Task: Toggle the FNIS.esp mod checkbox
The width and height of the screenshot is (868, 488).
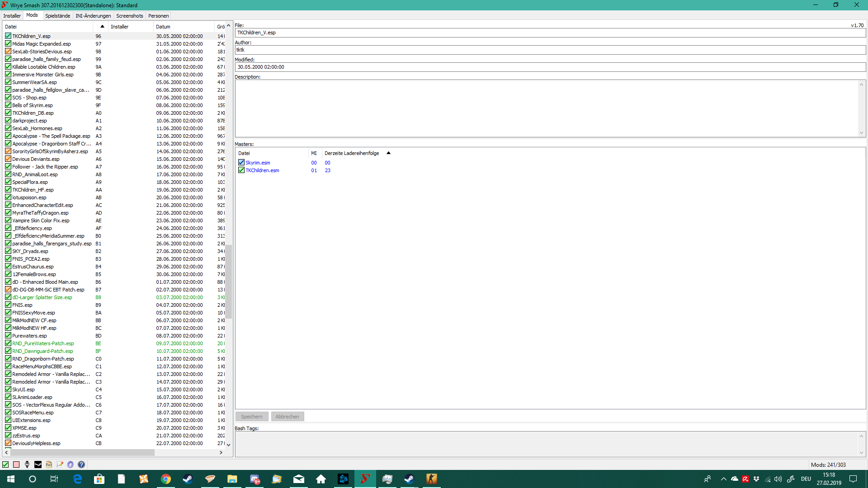Action: pos(8,305)
